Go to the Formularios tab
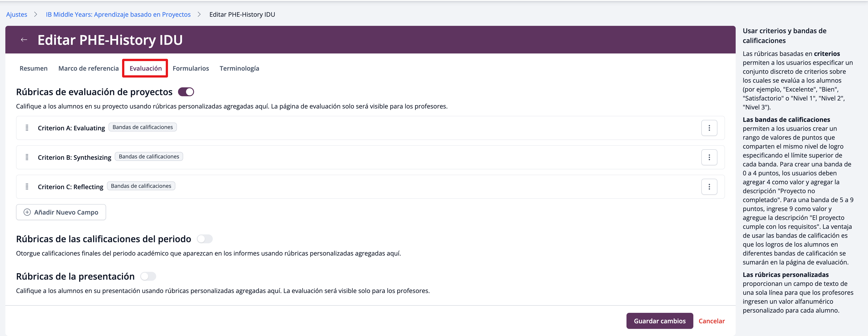 [x=191, y=68]
